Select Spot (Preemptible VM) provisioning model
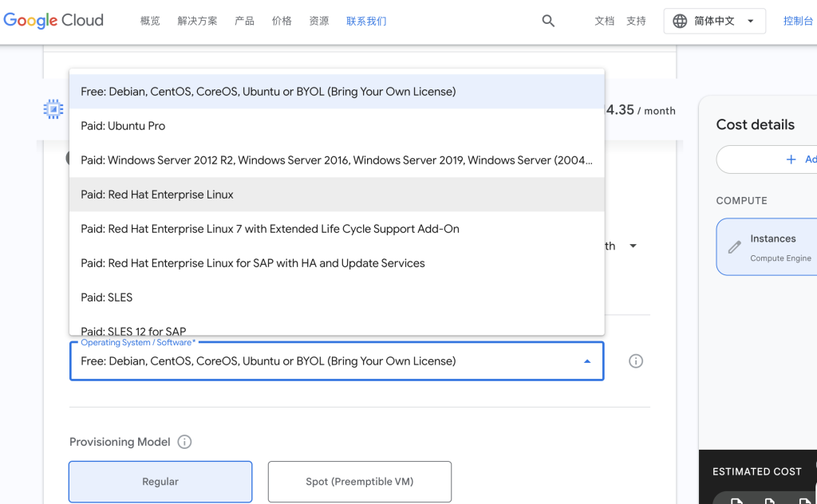The image size is (817, 504). tap(360, 482)
